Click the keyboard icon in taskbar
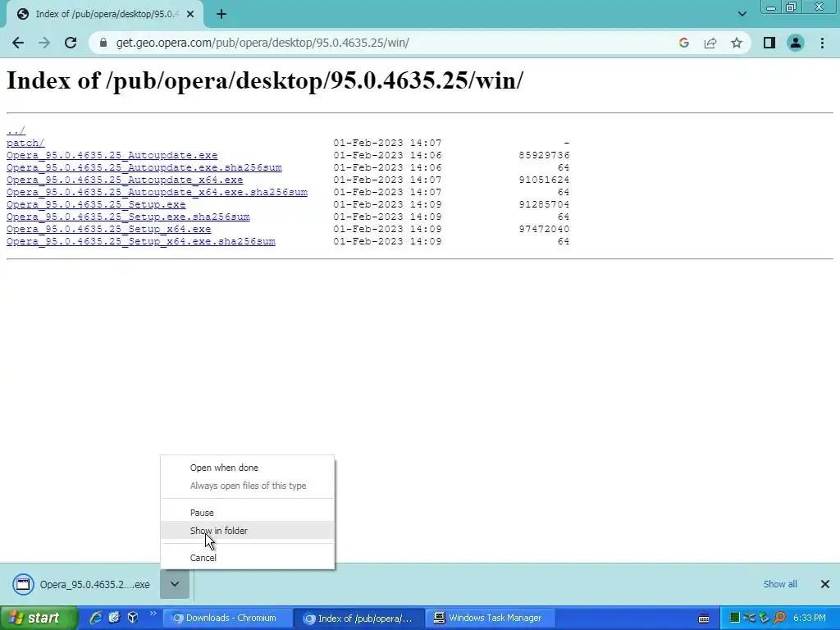The height and width of the screenshot is (630, 840). tap(704, 619)
